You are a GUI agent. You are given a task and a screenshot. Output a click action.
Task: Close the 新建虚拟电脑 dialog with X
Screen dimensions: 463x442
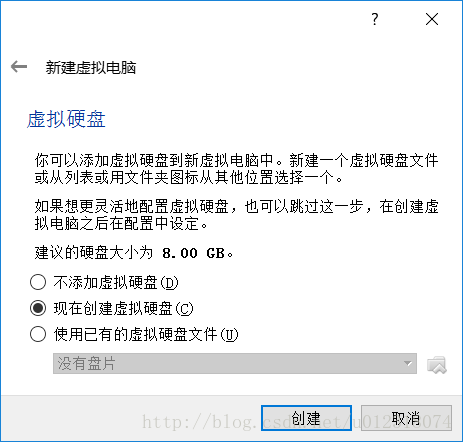tap(432, 19)
